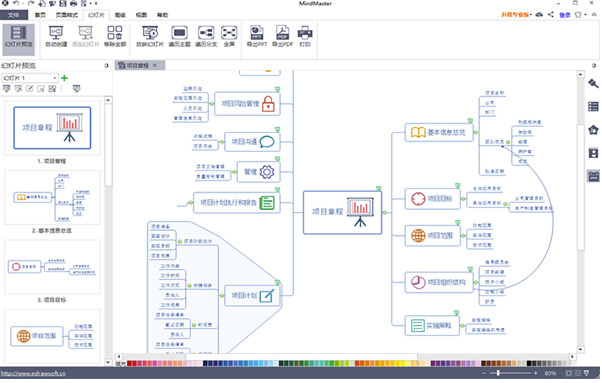Open the edrawsoft.cn link in the status bar
Image resolution: width=602 pixels, height=383 pixels.
click(33, 373)
